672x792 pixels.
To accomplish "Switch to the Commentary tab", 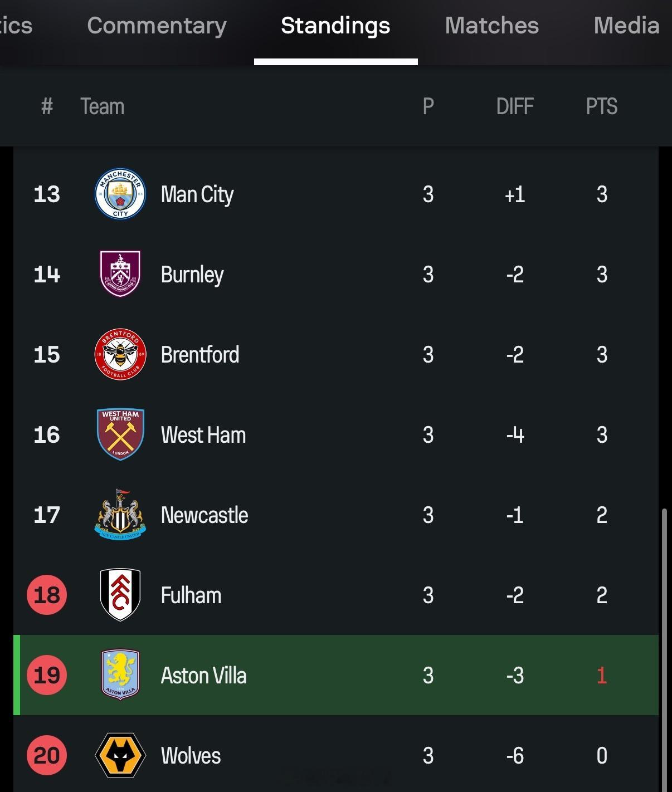I will point(157,26).
